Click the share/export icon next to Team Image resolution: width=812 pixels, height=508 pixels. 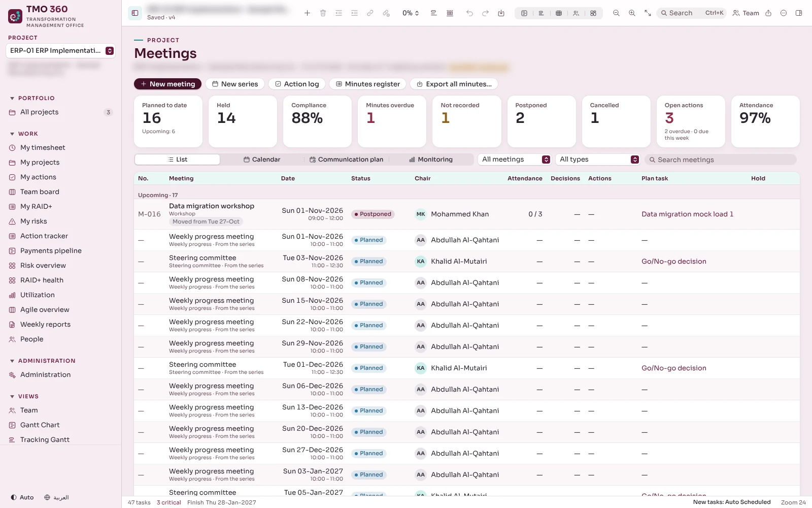[x=768, y=13]
